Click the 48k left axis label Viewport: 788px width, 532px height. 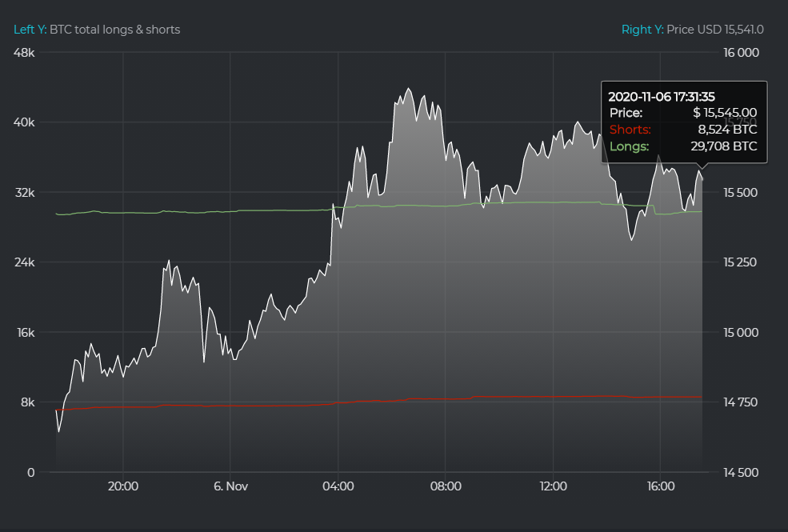click(25, 52)
